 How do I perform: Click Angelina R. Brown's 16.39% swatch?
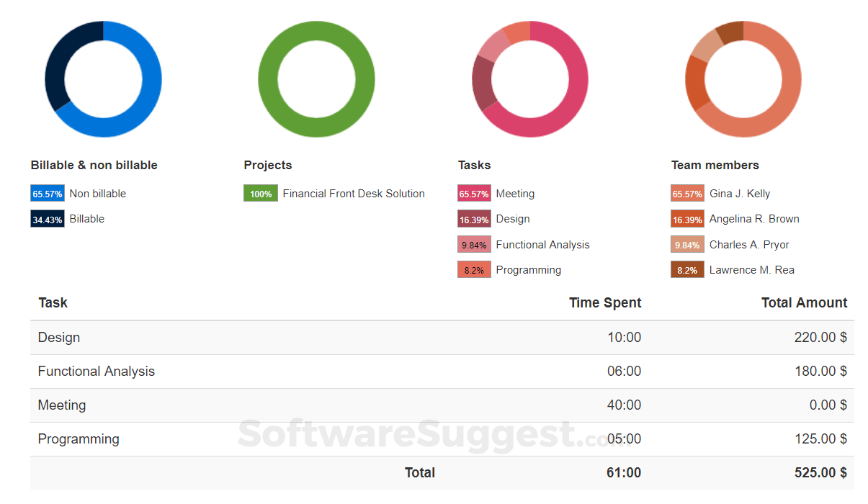click(x=687, y=219)
